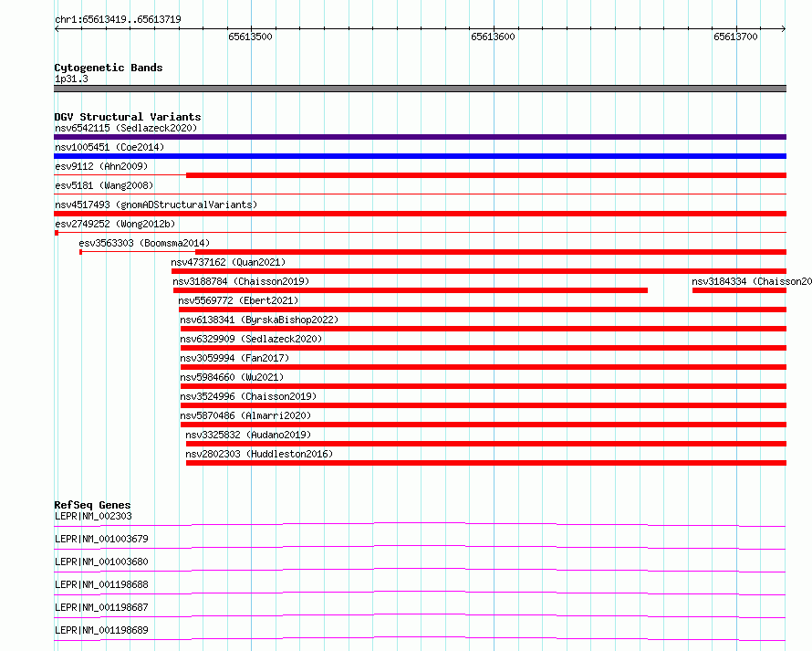Image resolution: width=812 pixels, height=651 pixels.
Task: Open nsv5870486 (Almarri2020) variant
Action: [x=245, y=415]
